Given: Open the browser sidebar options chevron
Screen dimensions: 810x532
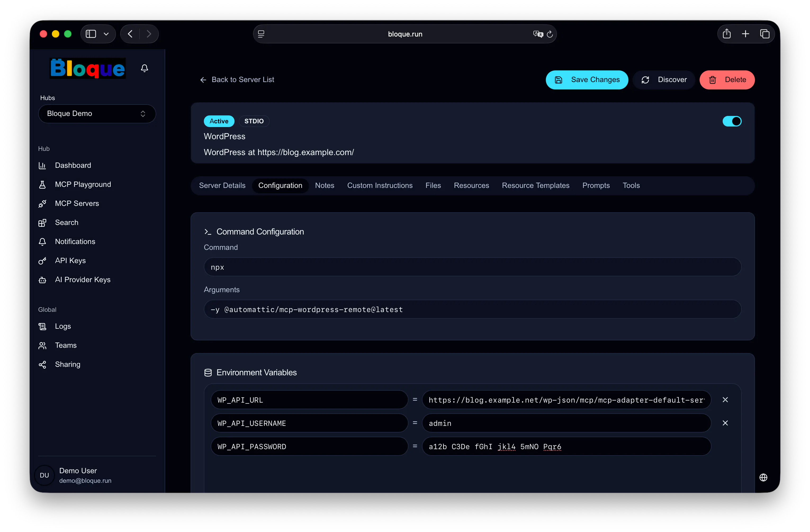Looking at the screenshot, I should [106, 34].
